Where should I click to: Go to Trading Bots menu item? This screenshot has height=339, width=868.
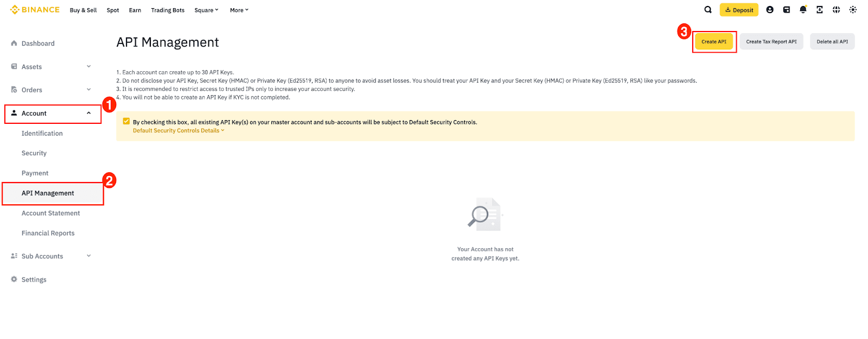tap(168, 10)
